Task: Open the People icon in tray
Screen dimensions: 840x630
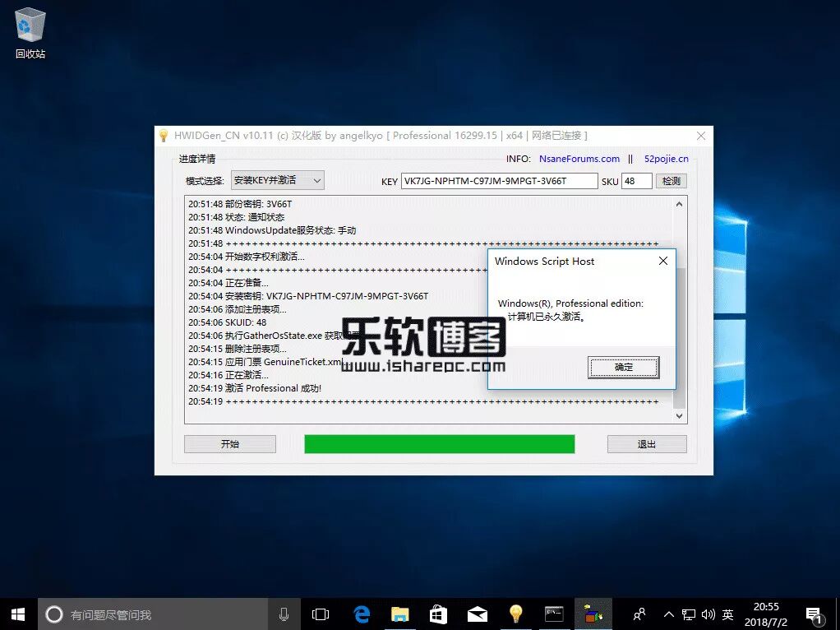Action: 639,614
